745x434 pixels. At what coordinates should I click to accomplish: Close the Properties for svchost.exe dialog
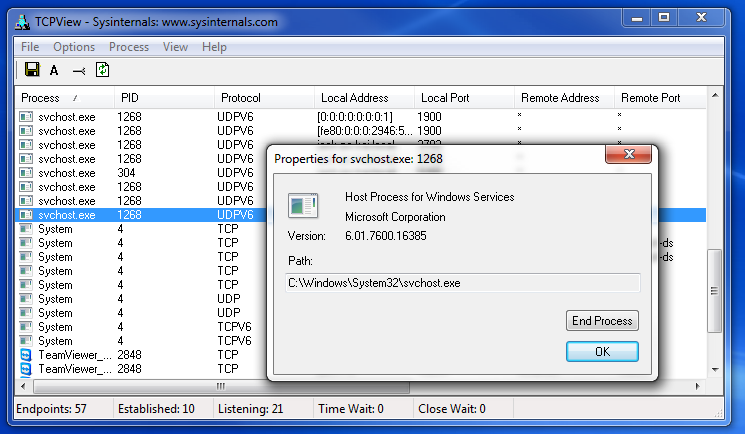coord(629,154)
